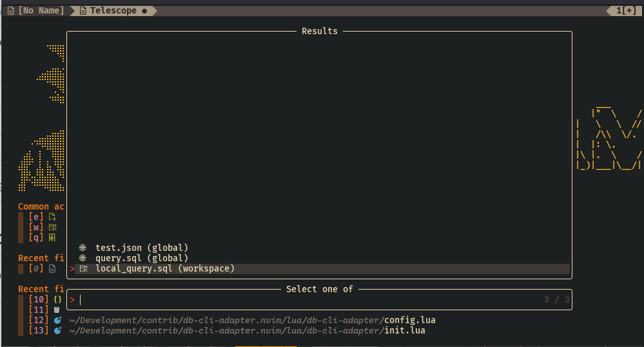
Task: Open recent file entry [13]
Action: pyautogui.click(x=39, y=330)
